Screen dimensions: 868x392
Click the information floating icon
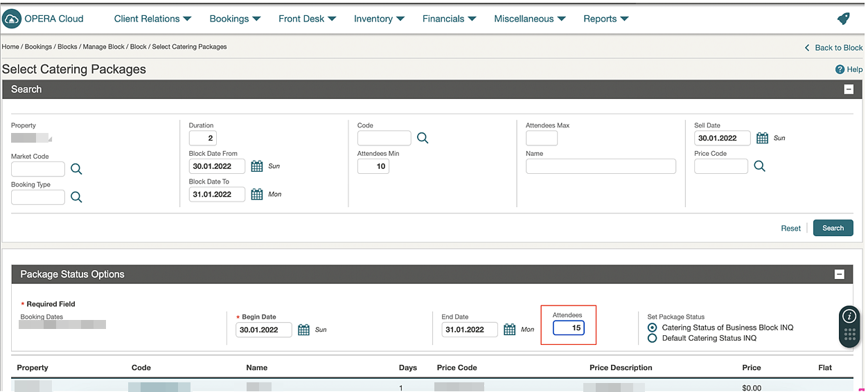pos(849,317)
